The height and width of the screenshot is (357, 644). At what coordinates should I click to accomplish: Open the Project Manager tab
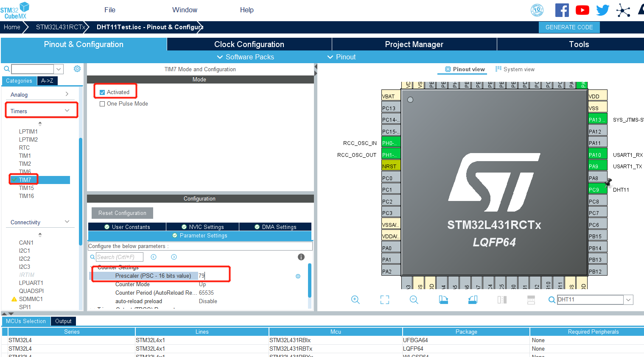click(414, 44)
